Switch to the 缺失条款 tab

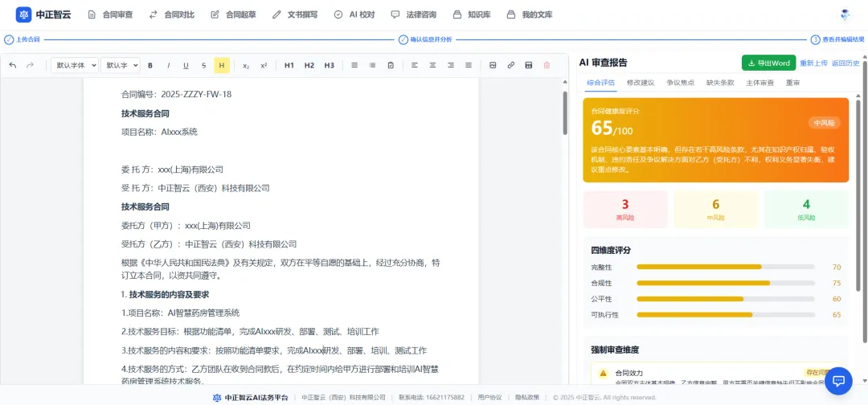(720, 83)
